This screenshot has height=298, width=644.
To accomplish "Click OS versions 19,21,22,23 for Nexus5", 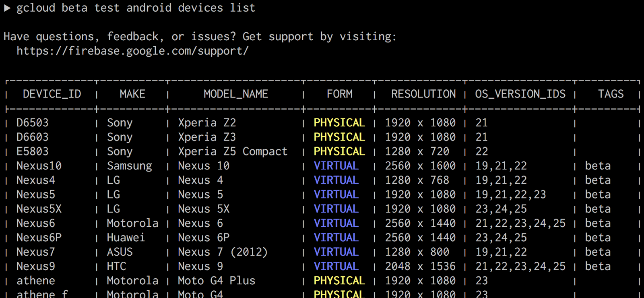I will pyautogui.click(x=510, y=195).
